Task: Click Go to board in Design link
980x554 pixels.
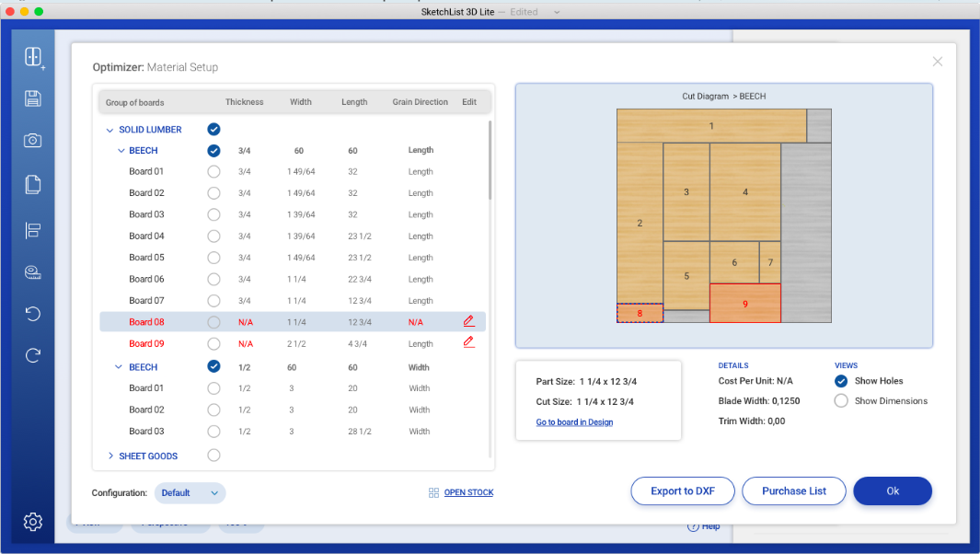Action: [x=574, y=422]
